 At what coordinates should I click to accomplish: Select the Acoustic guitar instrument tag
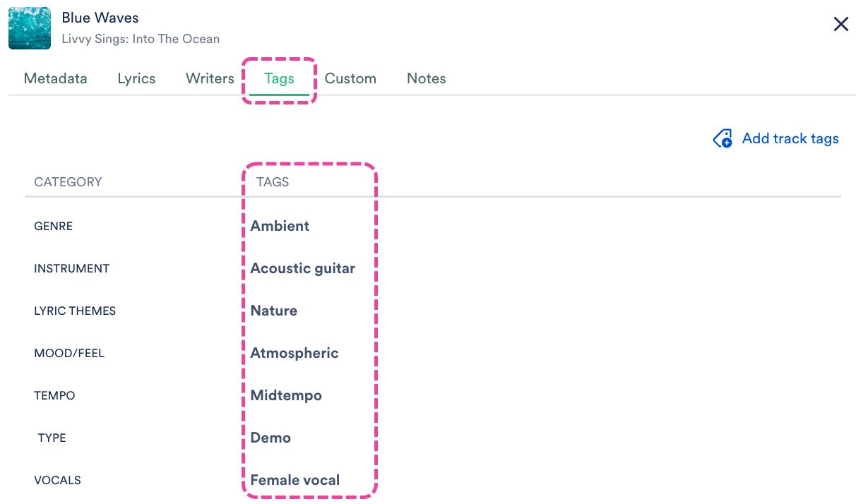click(302, 268)
